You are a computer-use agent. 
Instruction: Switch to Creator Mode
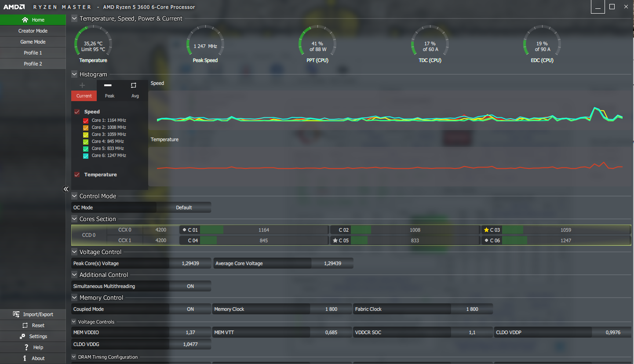[33, 31]
